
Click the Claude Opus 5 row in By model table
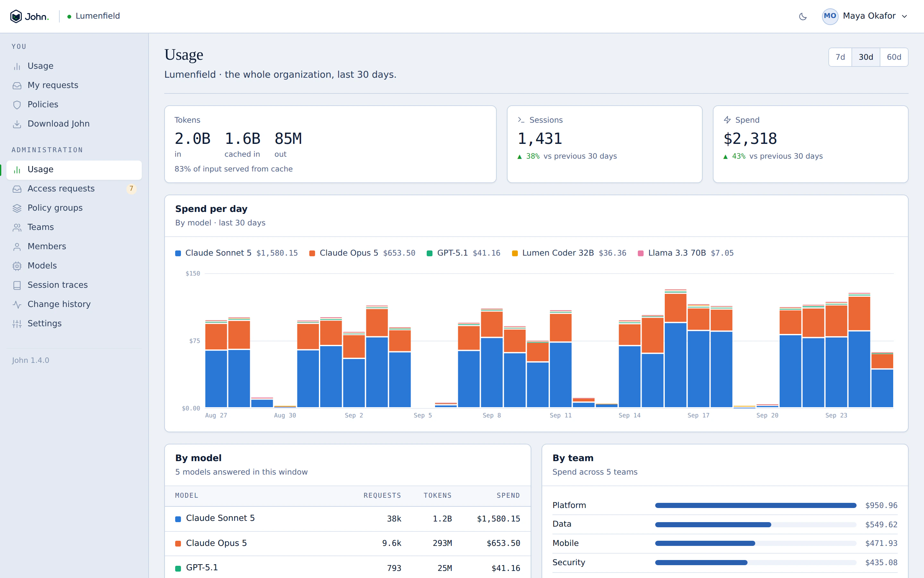point(347,543)
